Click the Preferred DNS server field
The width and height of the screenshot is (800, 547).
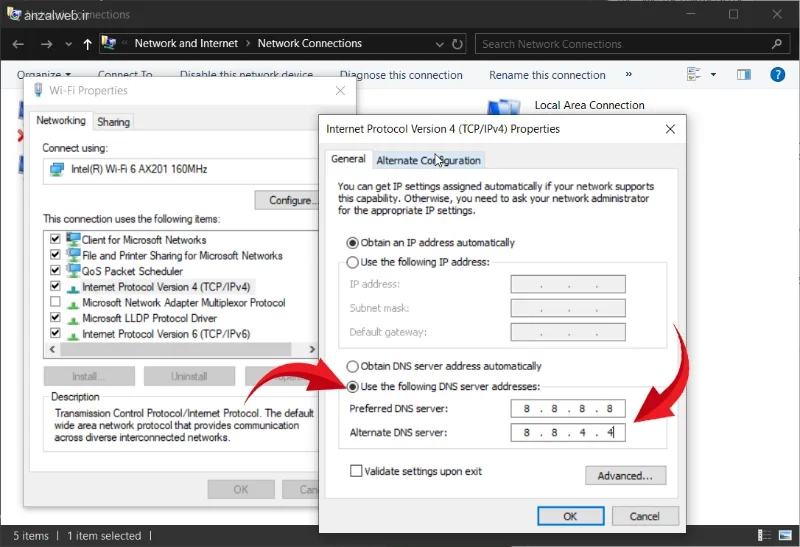tap(568, 409)
